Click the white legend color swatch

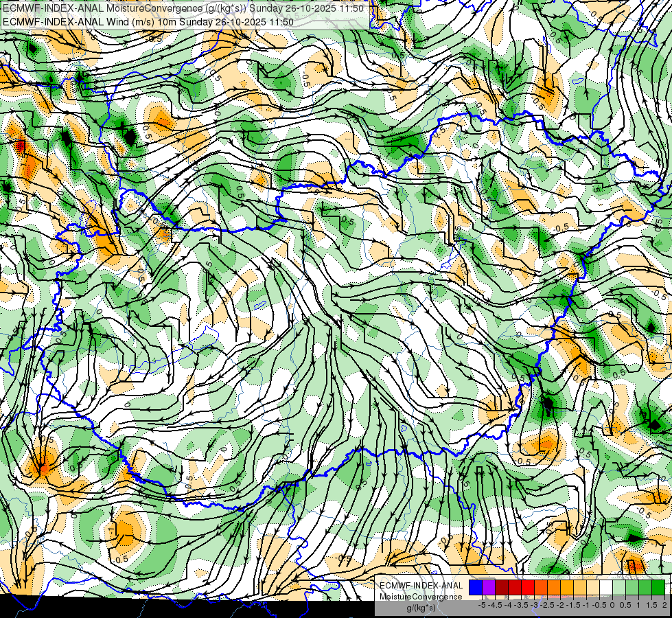point(606,587)
